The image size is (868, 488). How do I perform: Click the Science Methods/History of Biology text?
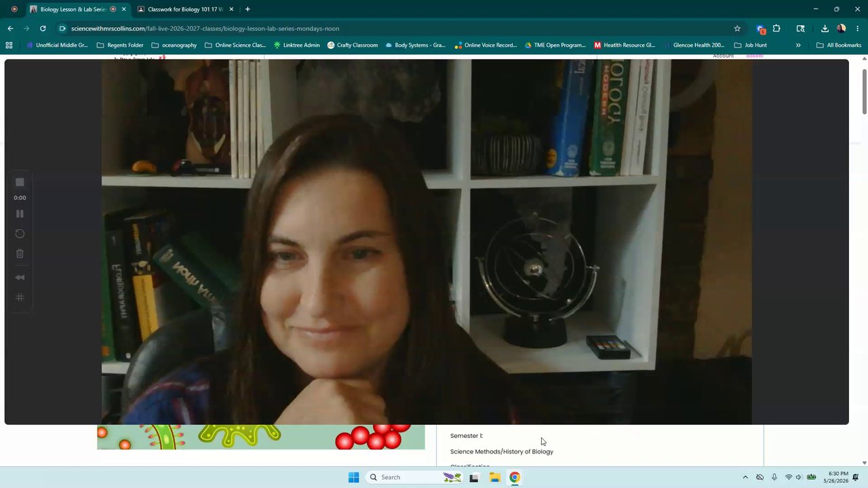[502, 451]
